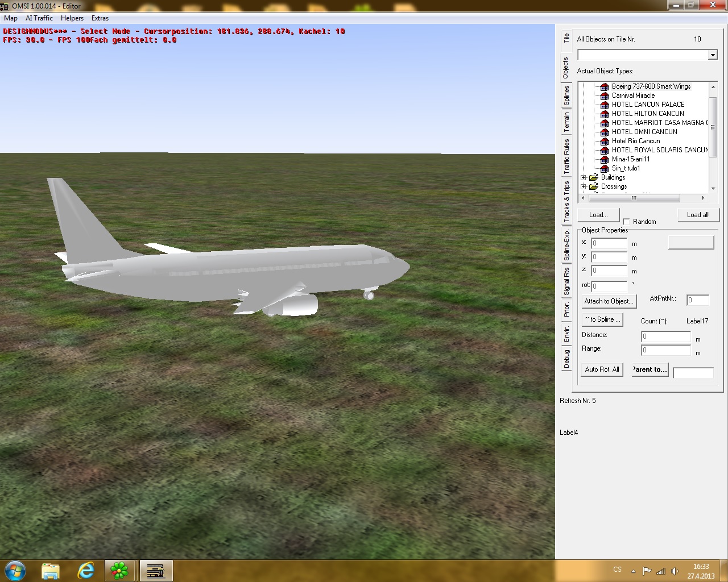Toggle the Random checkbox
This screenshot has height=582, width=728.
[x=626, y=222]
